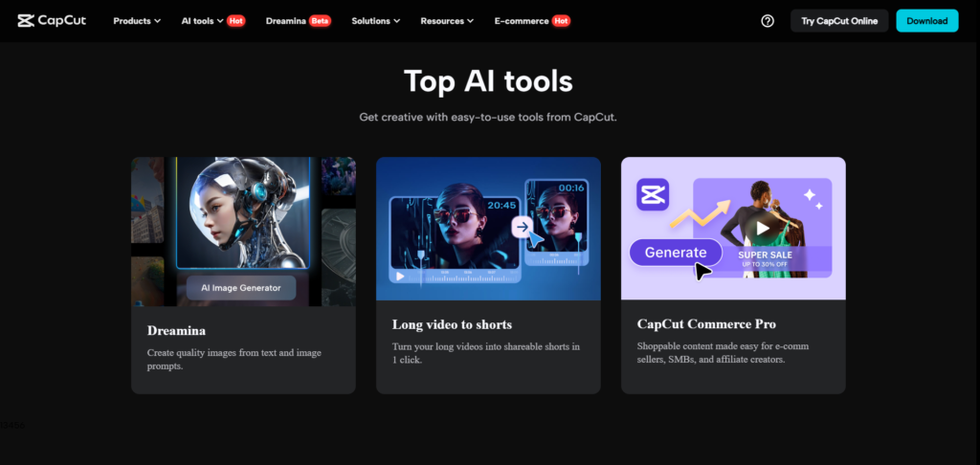
Task: Click 'Create quality images from text' description
Action: [234, 360]
